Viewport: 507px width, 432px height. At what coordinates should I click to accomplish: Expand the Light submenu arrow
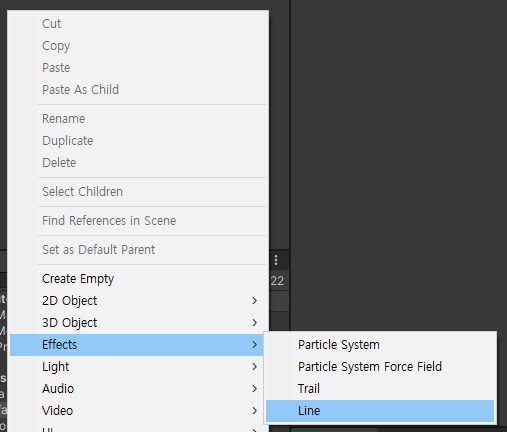255,367
